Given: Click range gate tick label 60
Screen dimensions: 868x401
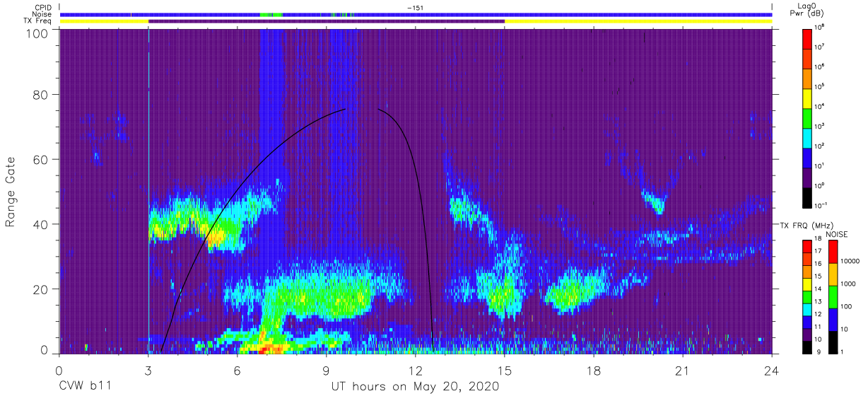Looking at the screenshot, I should coord(40,159).
